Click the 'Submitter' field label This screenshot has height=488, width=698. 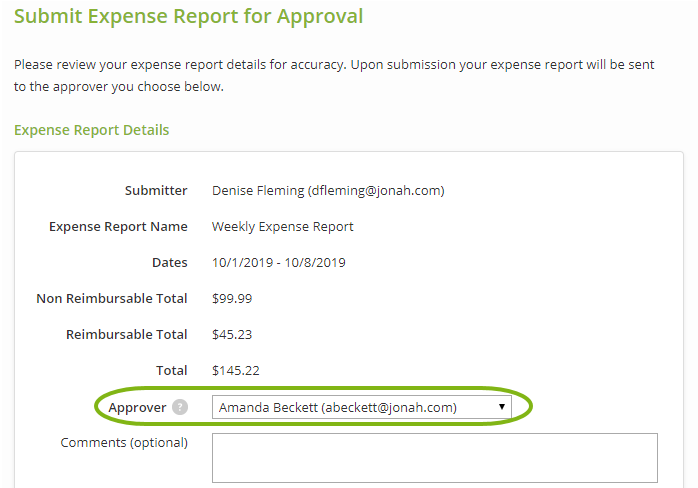(156, 191)
